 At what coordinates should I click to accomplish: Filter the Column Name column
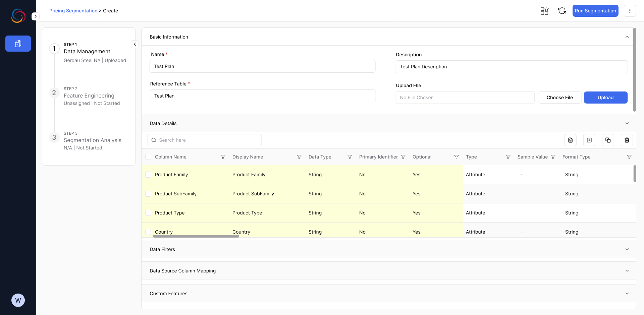tap(223, 157)
